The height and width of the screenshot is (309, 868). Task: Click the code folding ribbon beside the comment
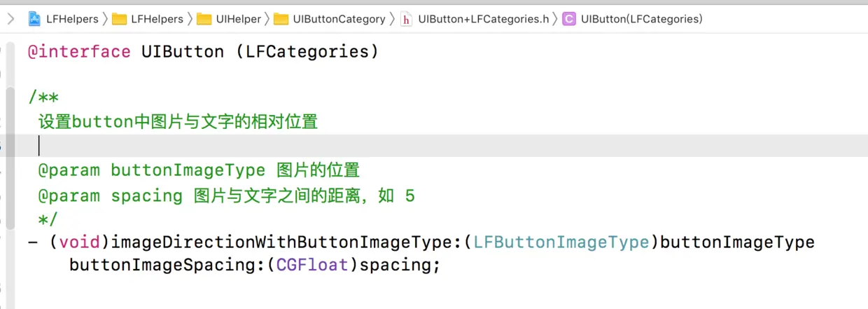[x=10, y=158]
